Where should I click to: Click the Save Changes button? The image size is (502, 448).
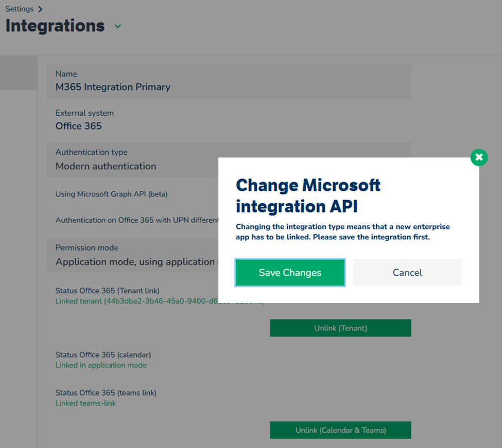(290, 273)
